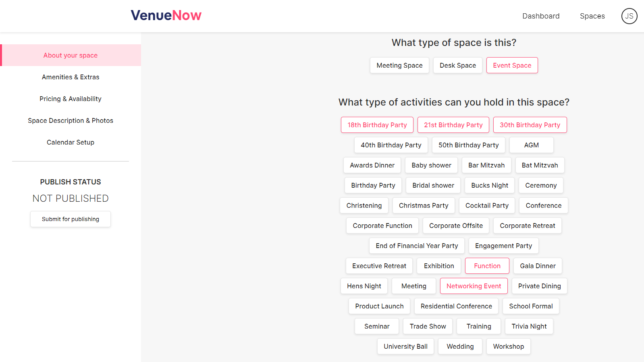Deselect Event Space type
This screenshot has width=644, height=362.
coord(512,65)
